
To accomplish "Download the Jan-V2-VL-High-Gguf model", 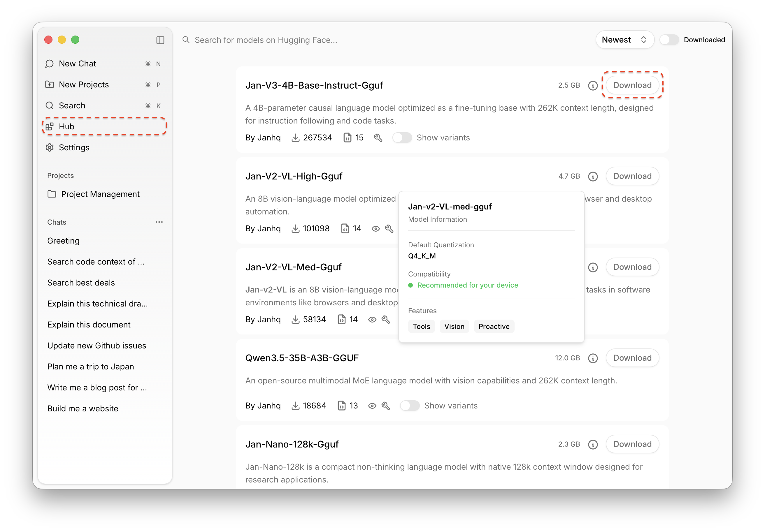I will [x=632, y=176].
